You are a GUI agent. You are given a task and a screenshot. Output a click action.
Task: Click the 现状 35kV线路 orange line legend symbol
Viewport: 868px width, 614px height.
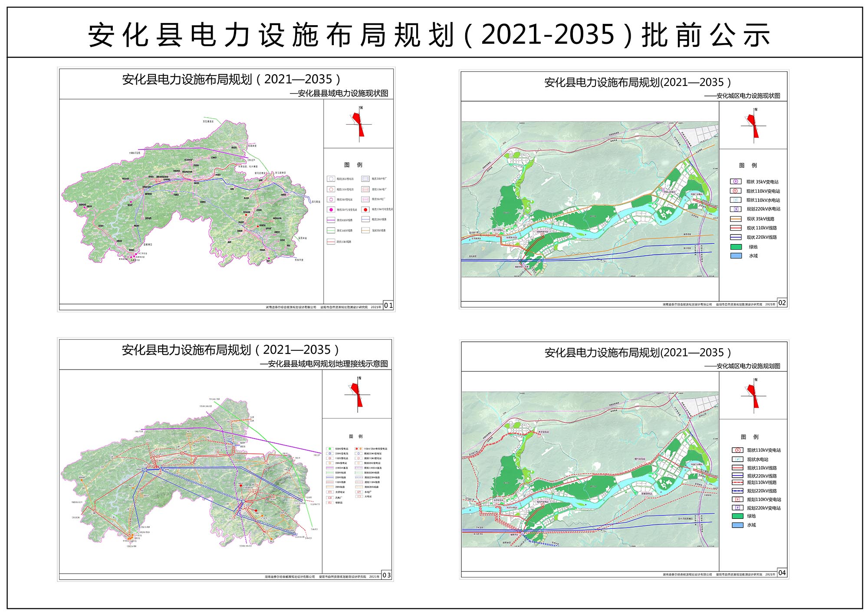pos(735,219)
